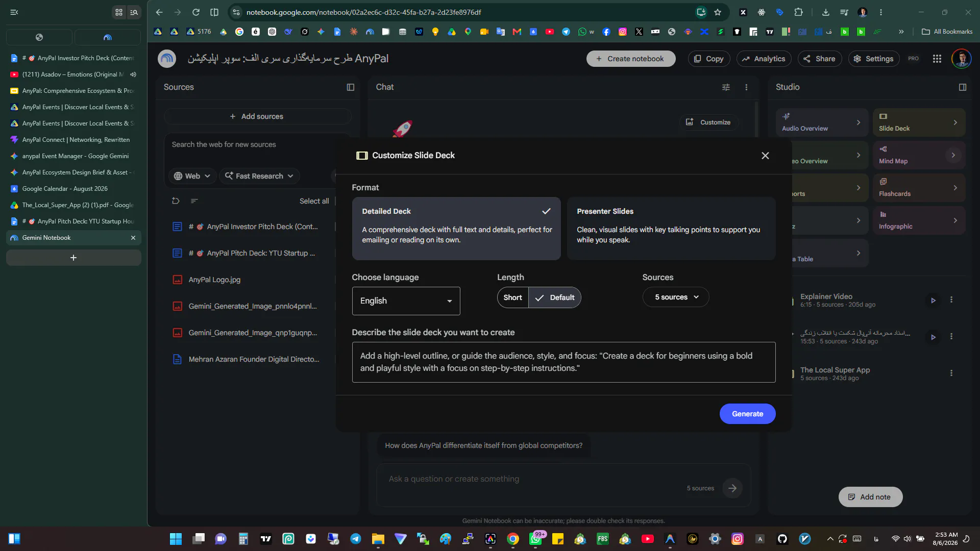980x551 pixels.
Task: Switch to The_Local_Super_App pdf tab
Action: (x=73, y=205)
